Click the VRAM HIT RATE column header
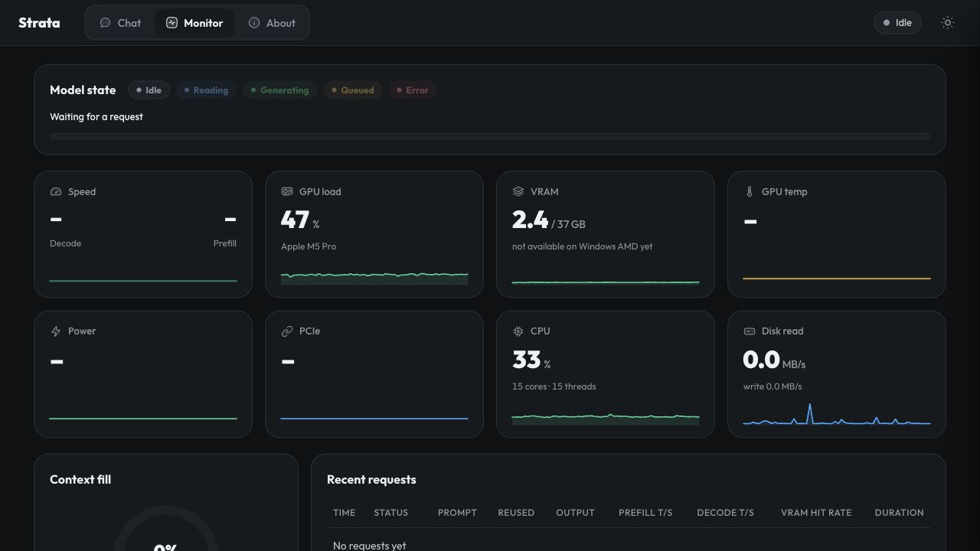This screenshot has width=980, height=551. 816,513
